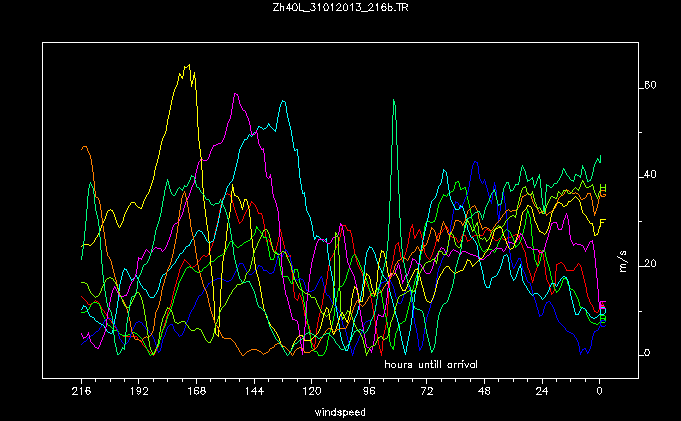The width and height of the screenshot is (681, 421).
Task: Click the plot title Zh40L_31012013_216b.TR
Action: [340, 9]
